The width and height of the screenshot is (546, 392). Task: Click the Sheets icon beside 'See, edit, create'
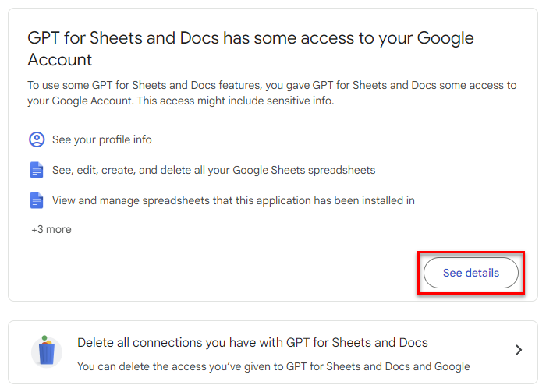point(37,170)
